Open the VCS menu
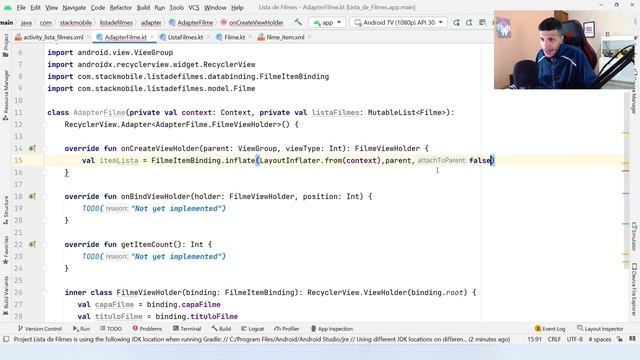 point(194,7)
